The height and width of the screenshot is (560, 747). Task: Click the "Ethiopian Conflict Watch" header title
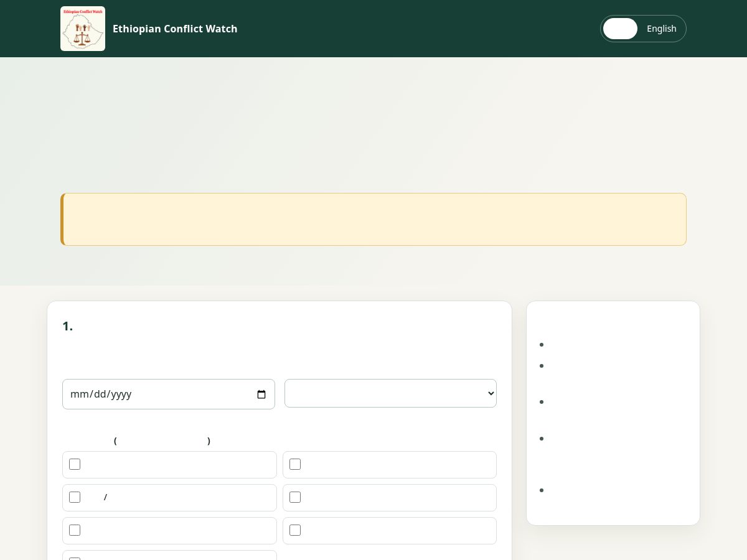(x=175, y=29)
